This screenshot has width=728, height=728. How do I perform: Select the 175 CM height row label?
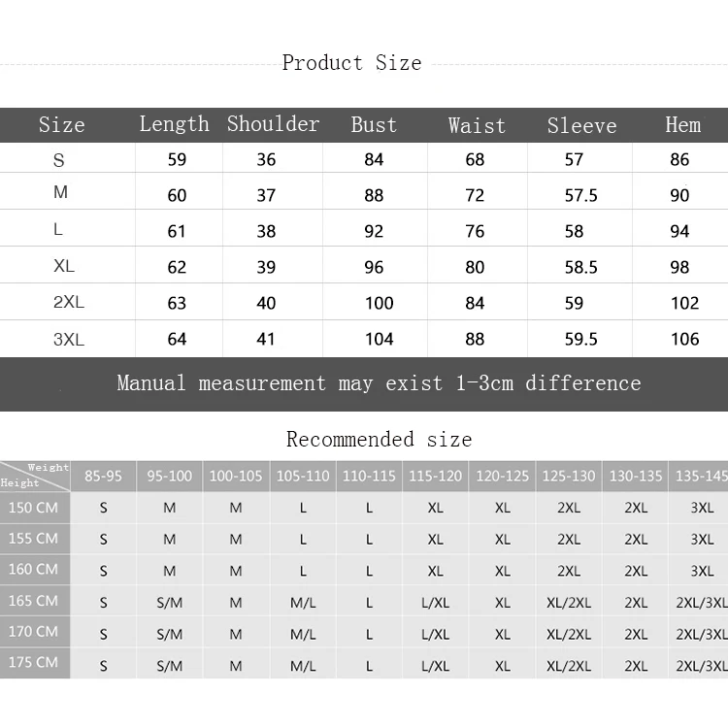point(34,662)
